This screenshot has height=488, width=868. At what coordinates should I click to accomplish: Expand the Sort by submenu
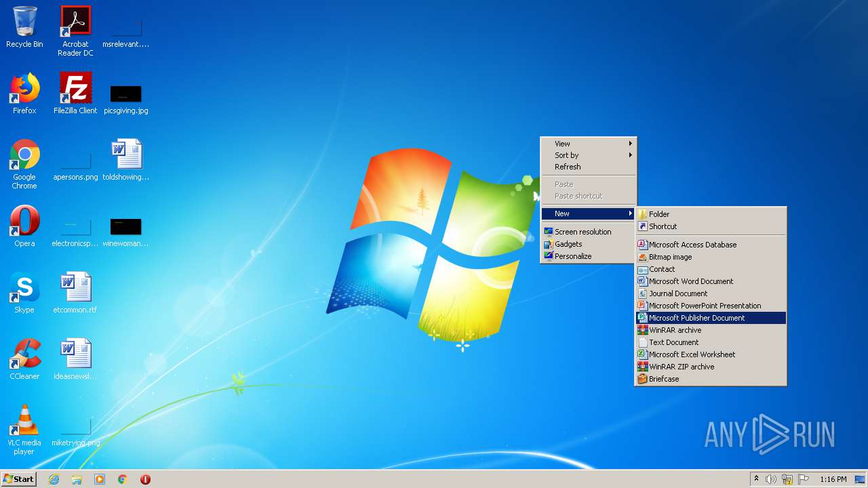(x=589, y=155)
